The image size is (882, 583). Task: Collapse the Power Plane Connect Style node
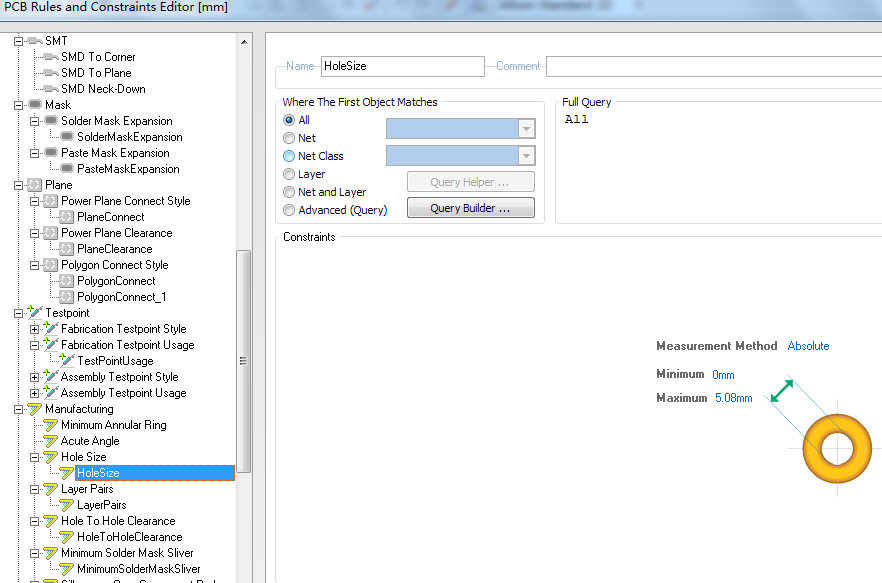[x=35, y=201]
